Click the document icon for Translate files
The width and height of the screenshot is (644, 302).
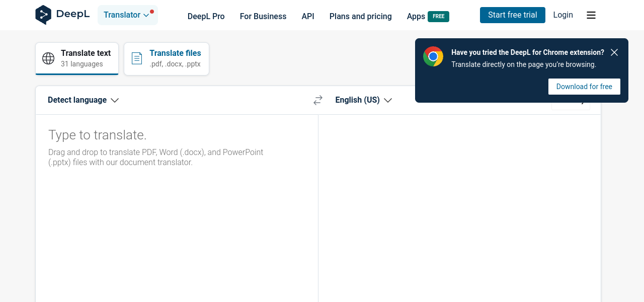[137, 58]
